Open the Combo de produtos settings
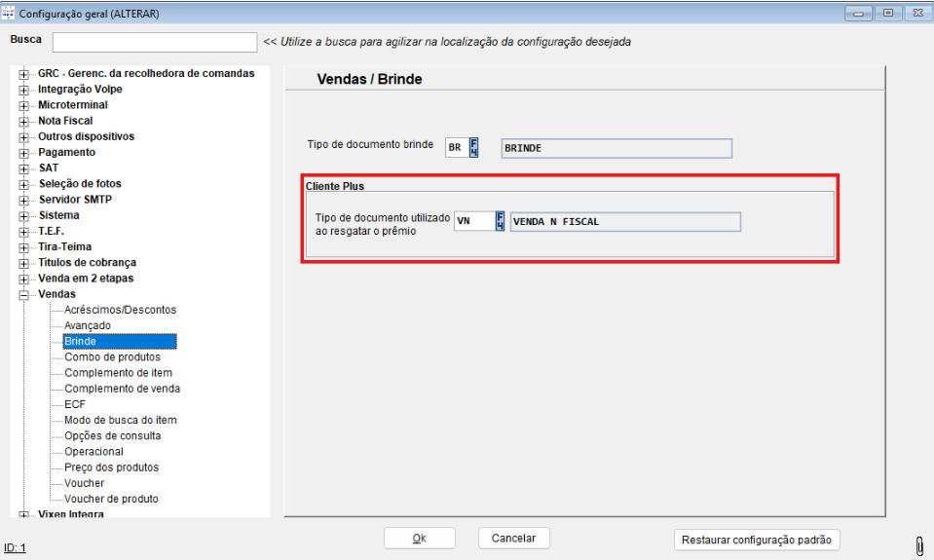 coord(112,357)
